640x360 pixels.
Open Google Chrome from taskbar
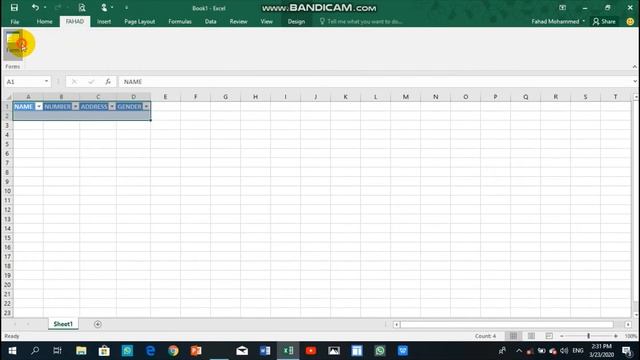point(173,351)
